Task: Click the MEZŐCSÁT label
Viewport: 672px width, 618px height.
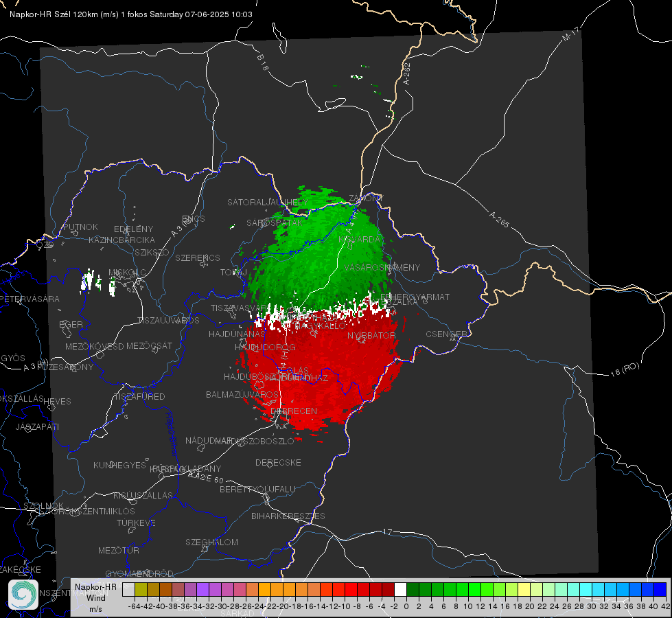Action: click(149, 345)
